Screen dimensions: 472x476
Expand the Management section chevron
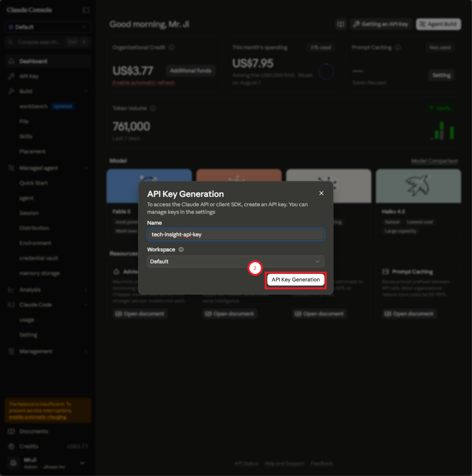tap(86, 351)
